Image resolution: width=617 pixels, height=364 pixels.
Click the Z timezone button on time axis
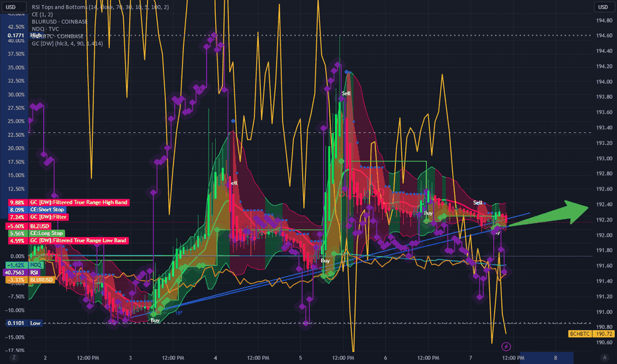[14, 357]
